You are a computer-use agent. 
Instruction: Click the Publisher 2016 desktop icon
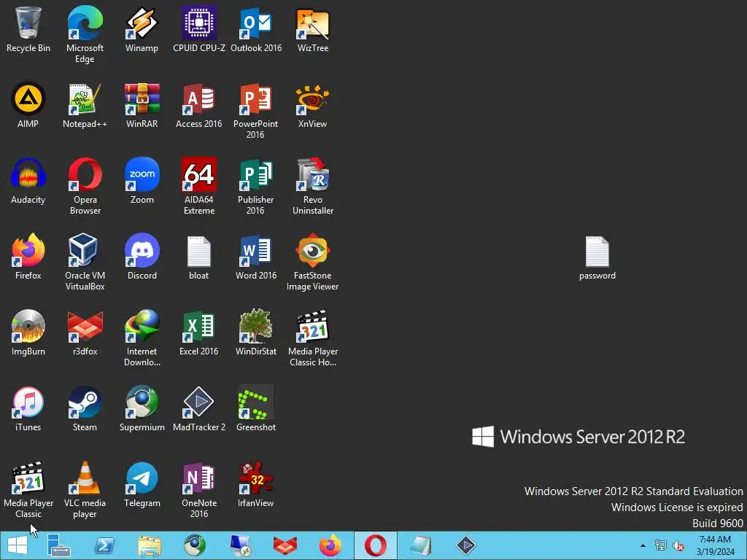[x=256, y=186]
